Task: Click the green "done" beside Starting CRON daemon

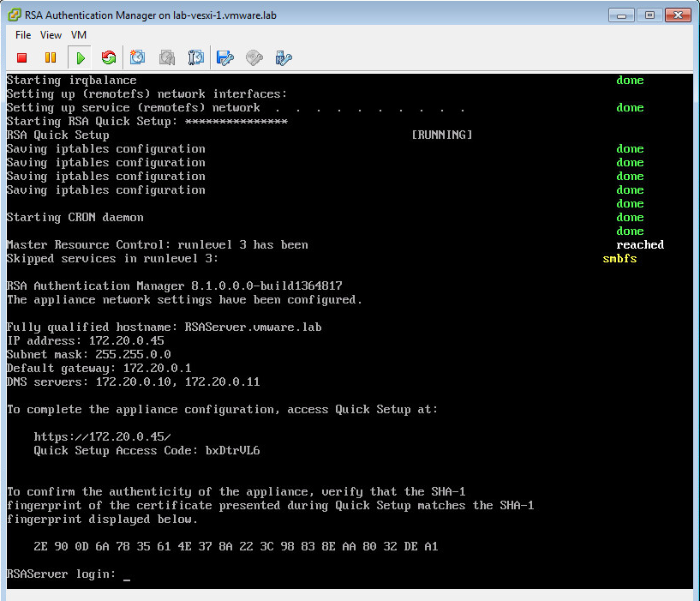Action: tap(630, 218)
